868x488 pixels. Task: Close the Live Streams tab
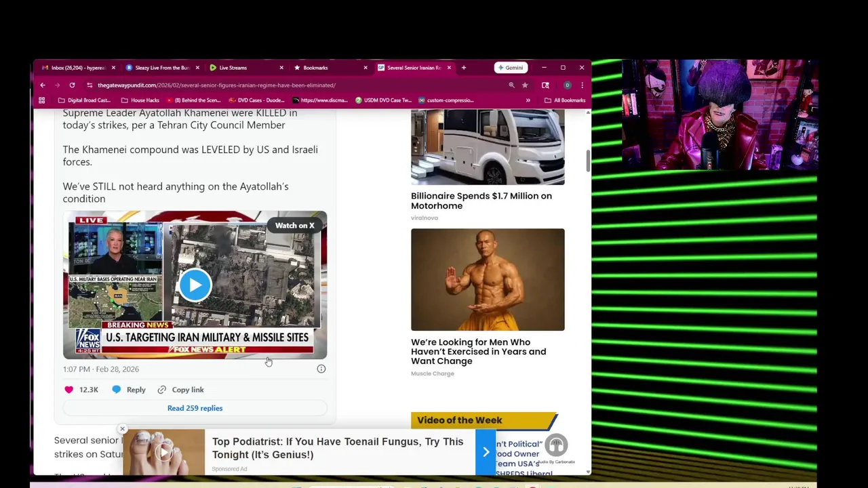tap(281, 68)
